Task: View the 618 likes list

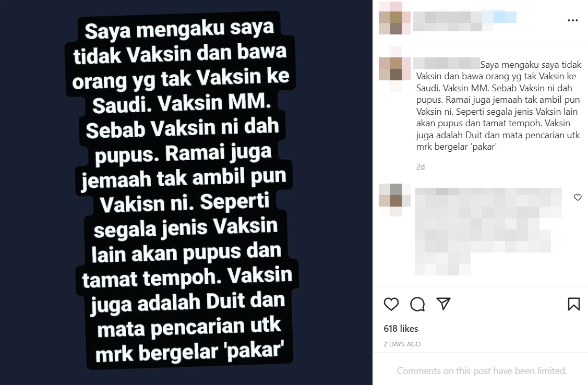Action: [x=401, y=328]
